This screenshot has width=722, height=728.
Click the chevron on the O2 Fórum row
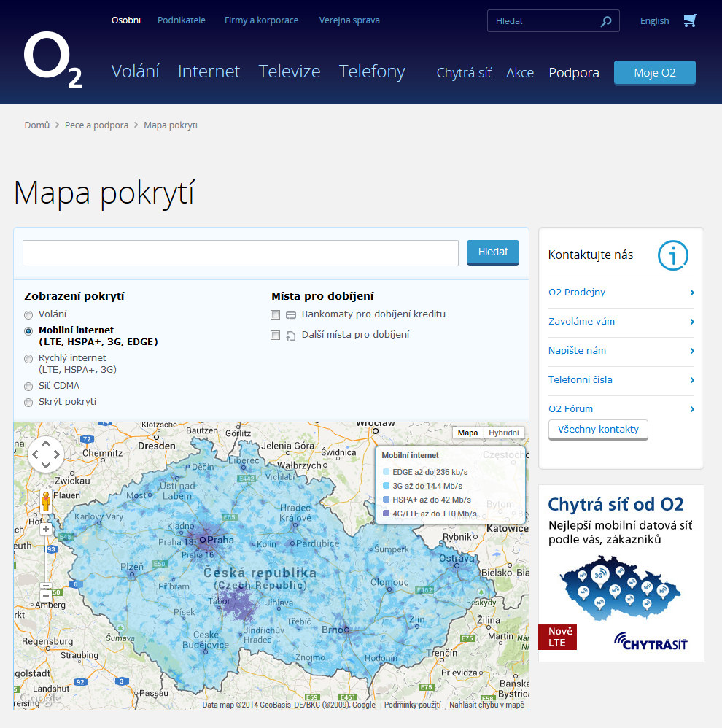tap(692, 409)
